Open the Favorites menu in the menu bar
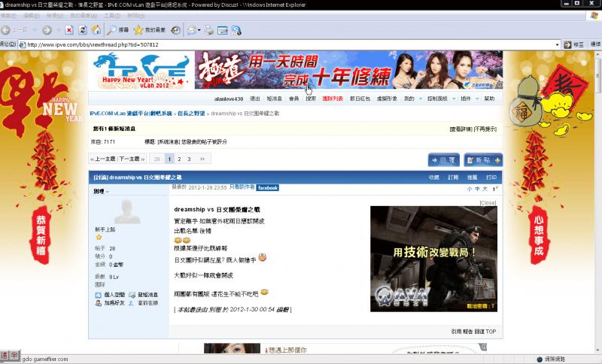Viewport: 602px width, 364px height. click(x=84, y=16)
